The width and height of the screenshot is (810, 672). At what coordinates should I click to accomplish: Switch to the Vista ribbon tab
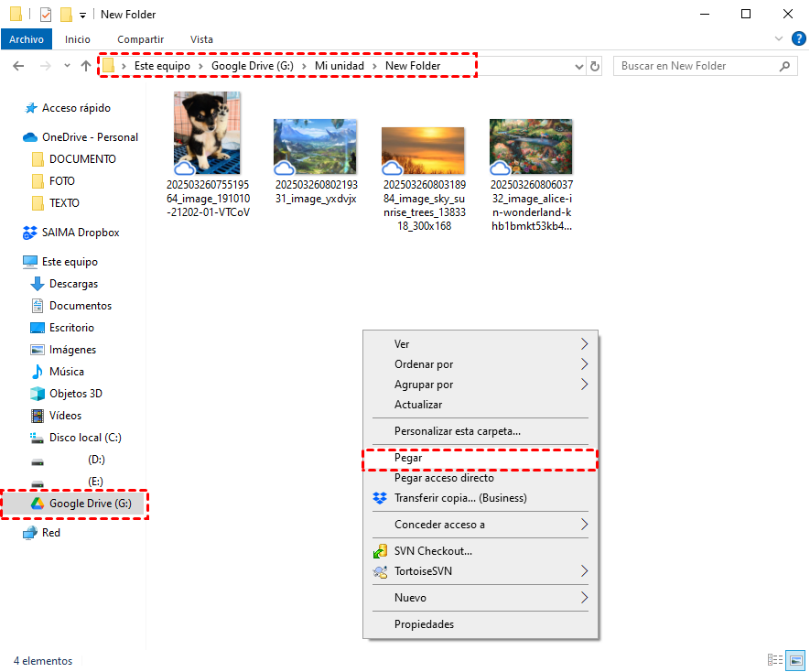tap(201, 39)
